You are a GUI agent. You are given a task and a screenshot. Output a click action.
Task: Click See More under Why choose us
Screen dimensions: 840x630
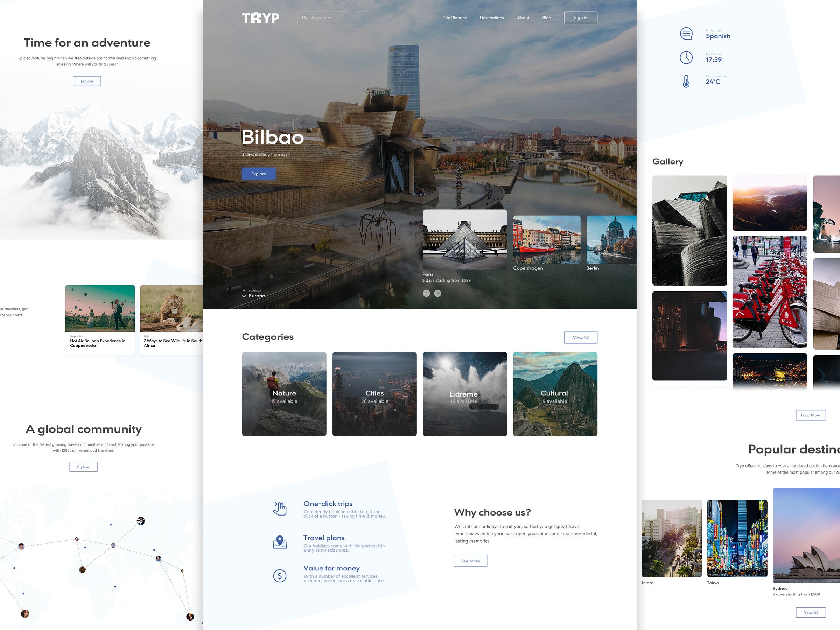coord(470,561)
